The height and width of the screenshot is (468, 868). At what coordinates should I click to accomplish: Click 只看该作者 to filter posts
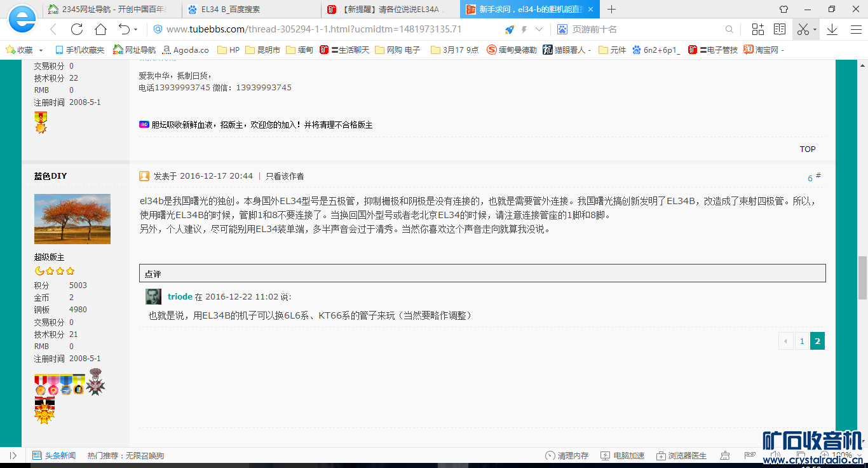(x=285, y=176)
